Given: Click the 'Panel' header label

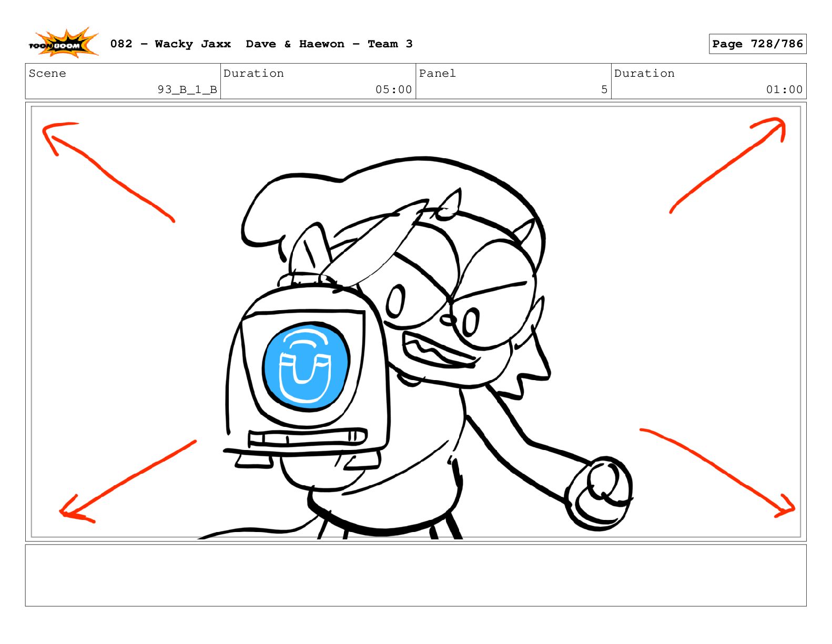Looking at the screenshot, I should click(x=437, y=74).
